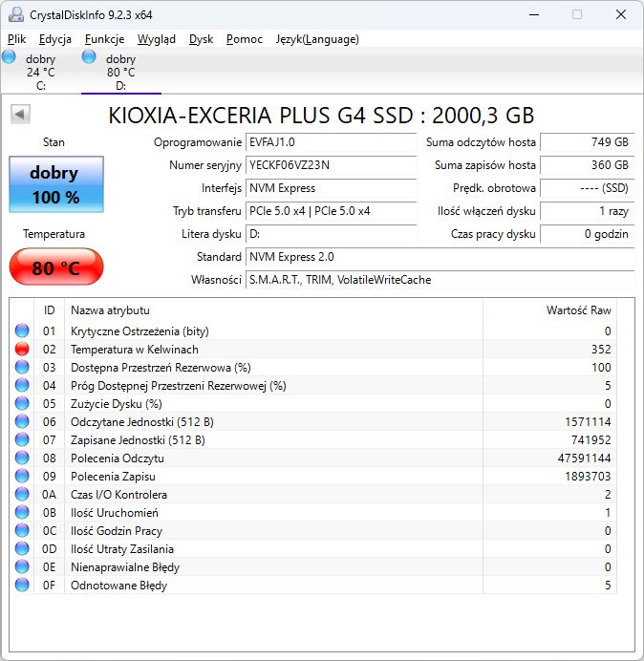Open the Edycja menu

[54, 39]
